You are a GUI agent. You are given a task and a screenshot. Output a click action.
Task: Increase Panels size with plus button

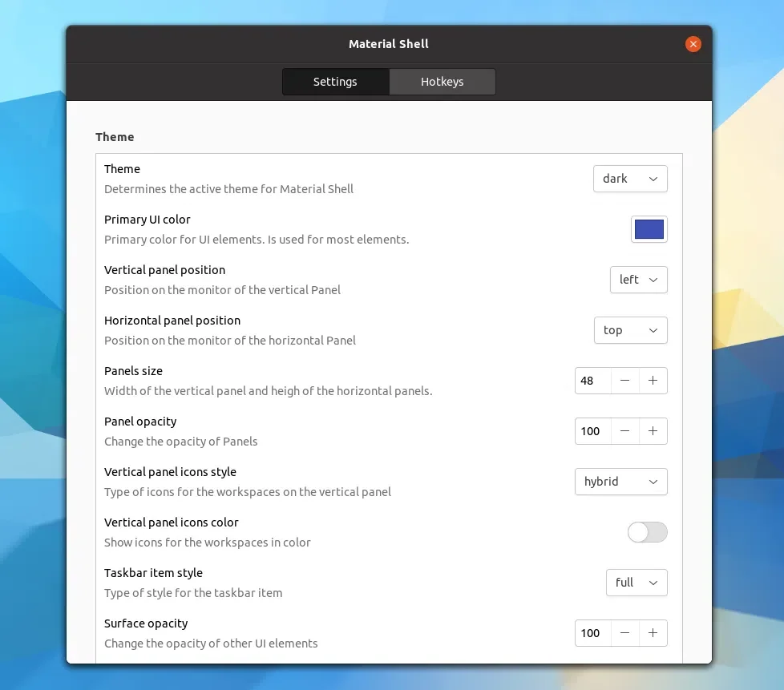click(x=653, y=381)
